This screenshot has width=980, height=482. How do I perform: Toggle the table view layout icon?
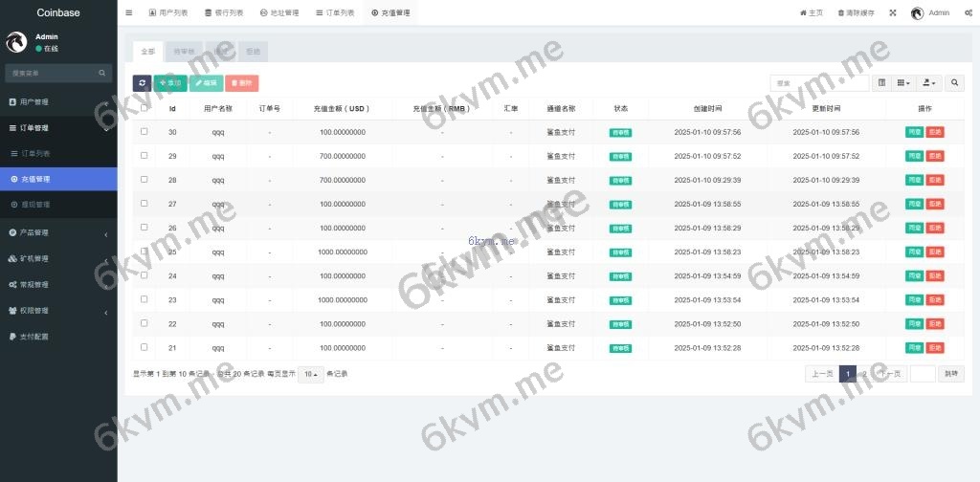tap(882, 83)
